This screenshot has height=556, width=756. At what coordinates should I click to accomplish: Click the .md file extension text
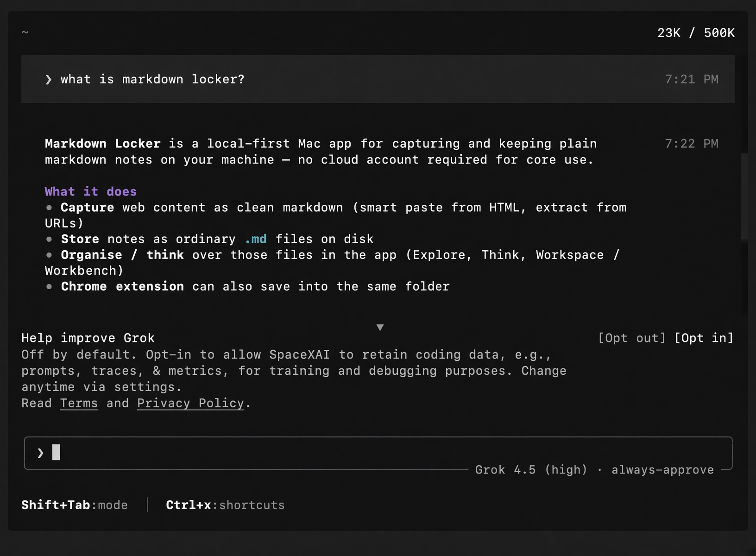coord(256,239)
